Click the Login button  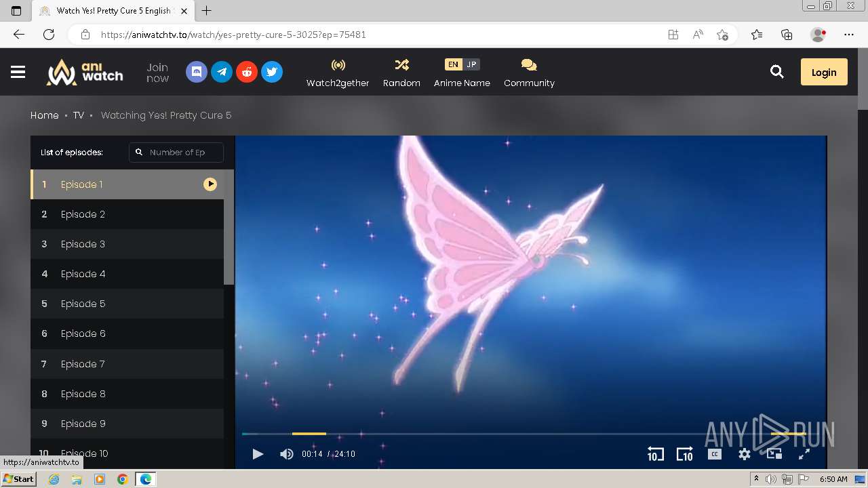pos(824,72)
